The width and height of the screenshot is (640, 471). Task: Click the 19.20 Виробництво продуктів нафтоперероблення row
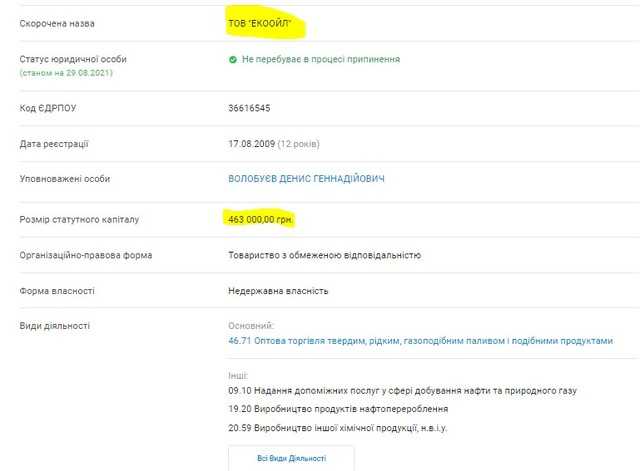338,409
